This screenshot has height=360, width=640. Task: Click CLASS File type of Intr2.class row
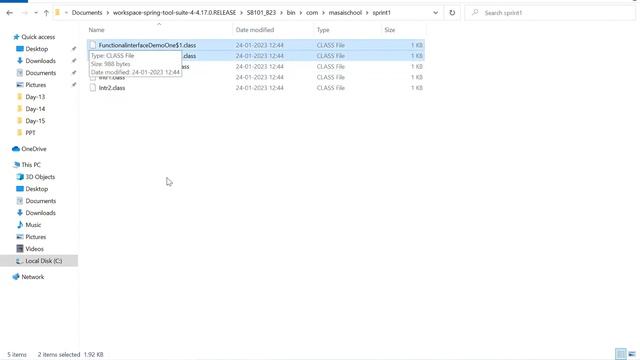pos(331,88)
